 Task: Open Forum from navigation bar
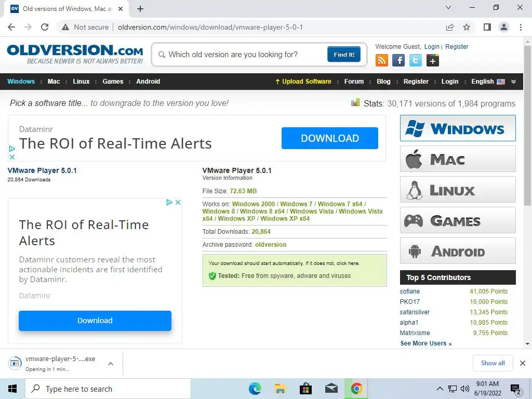[x=354, y=82]
